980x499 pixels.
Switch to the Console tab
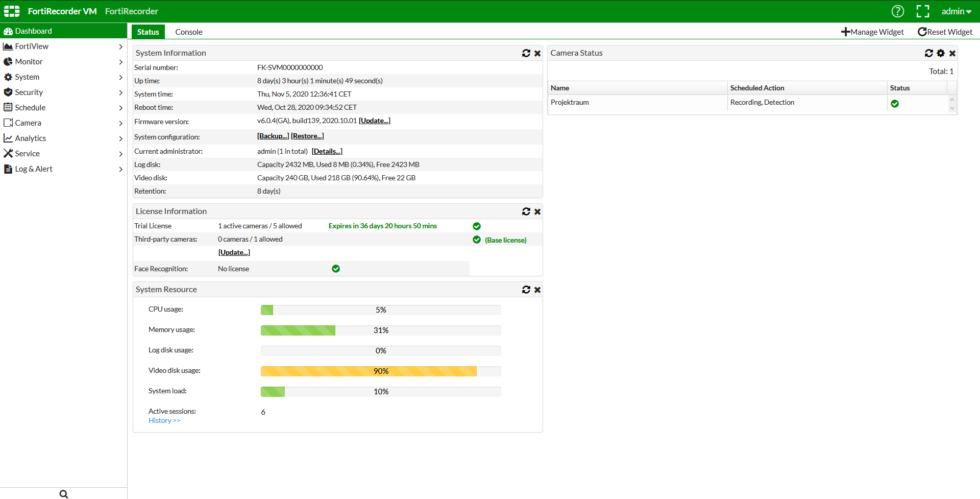pos(189,32)
